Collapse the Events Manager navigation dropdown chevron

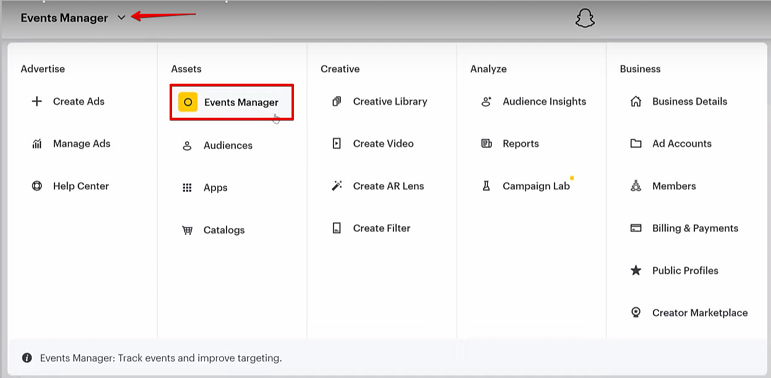[x=121, y=18]
